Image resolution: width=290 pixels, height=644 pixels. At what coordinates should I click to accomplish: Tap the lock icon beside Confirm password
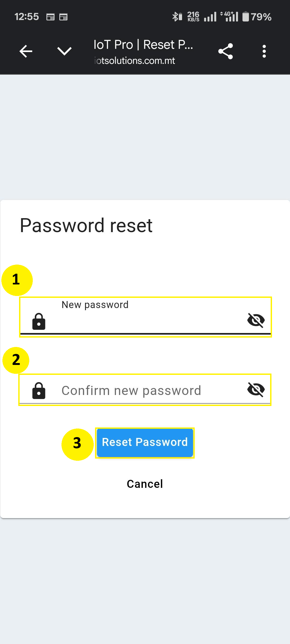(39, 390)
